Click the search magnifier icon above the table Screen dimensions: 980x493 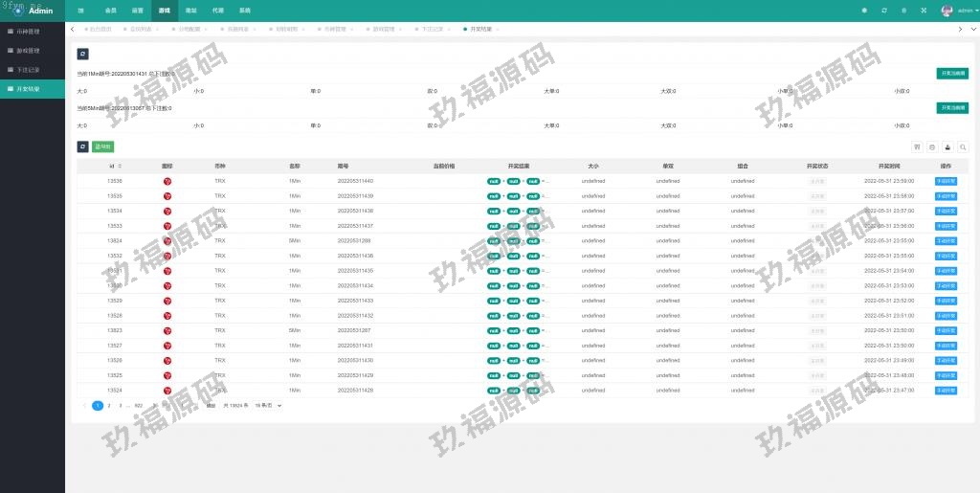[x=963, y=147]
